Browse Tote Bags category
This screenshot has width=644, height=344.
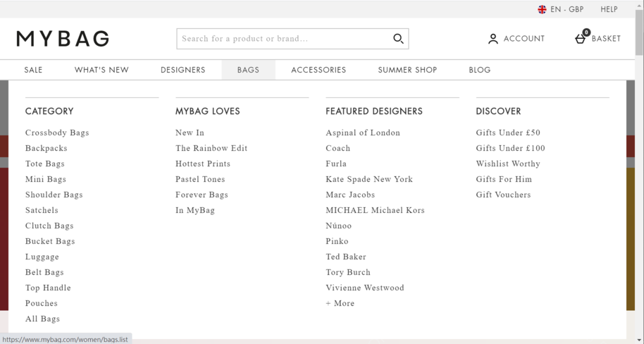(45, 164)
